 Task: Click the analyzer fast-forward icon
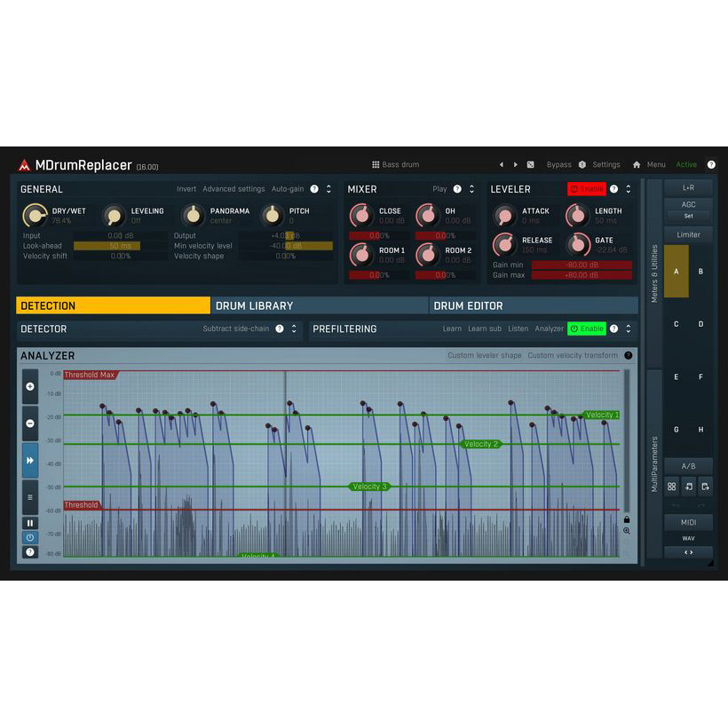point(30,460)
